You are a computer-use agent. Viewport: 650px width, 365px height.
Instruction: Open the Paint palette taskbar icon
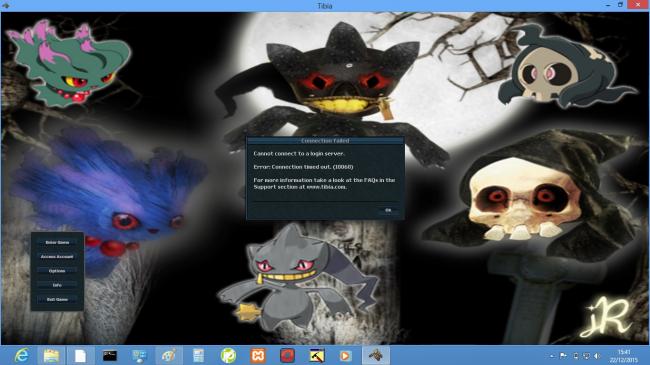click(x=169, y=355)
